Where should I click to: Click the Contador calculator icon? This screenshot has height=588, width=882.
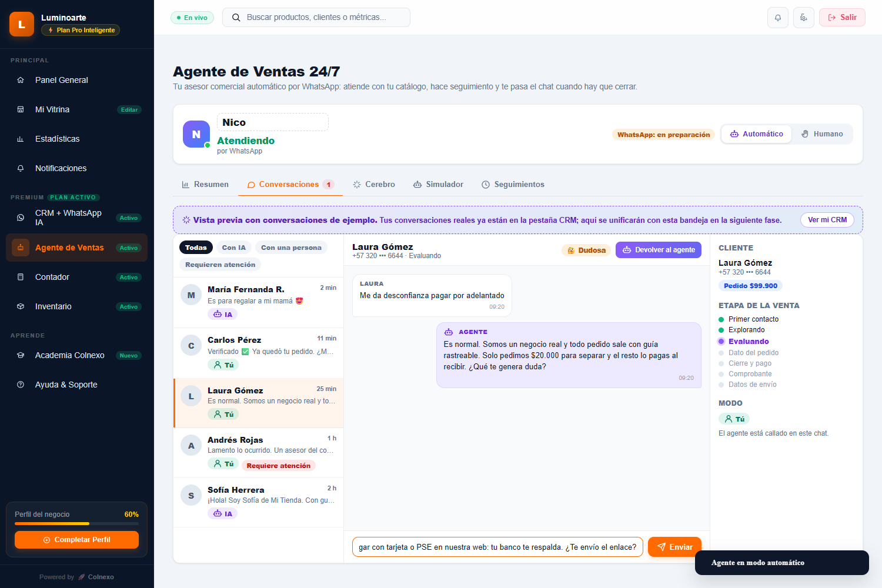21,277
